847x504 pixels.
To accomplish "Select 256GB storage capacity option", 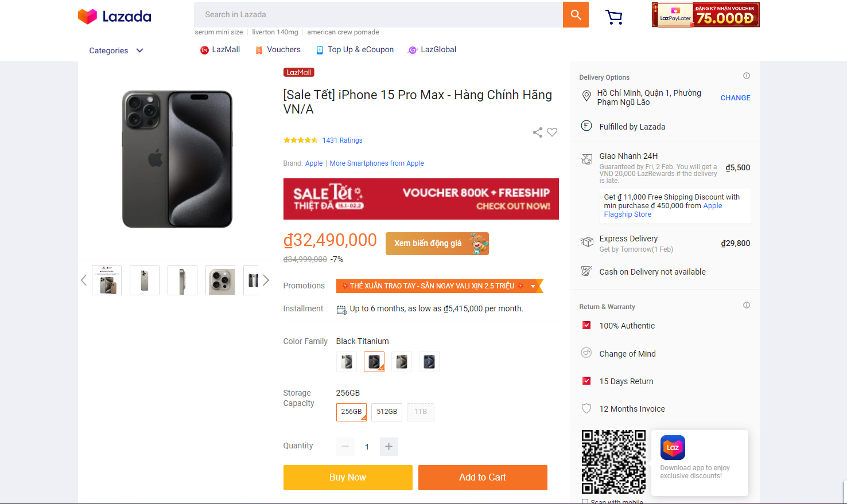I will click(x=351, y=412).
